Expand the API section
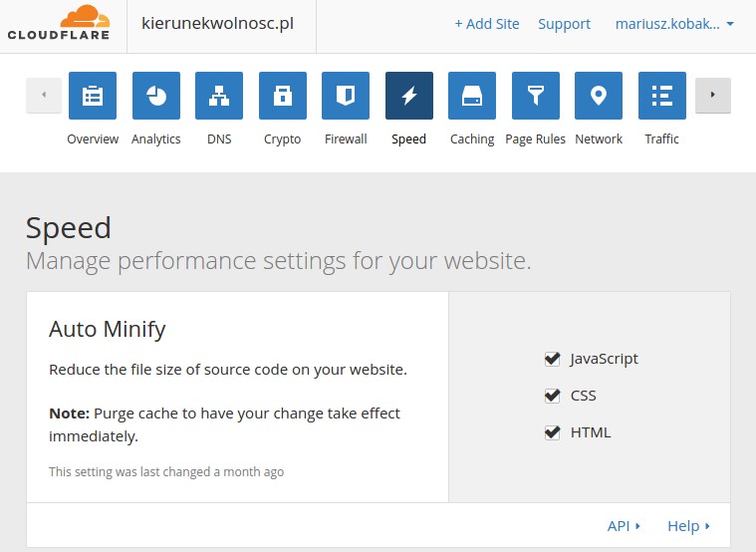The image size is (756, 552). pyautogui.click(x=624, y=526)
